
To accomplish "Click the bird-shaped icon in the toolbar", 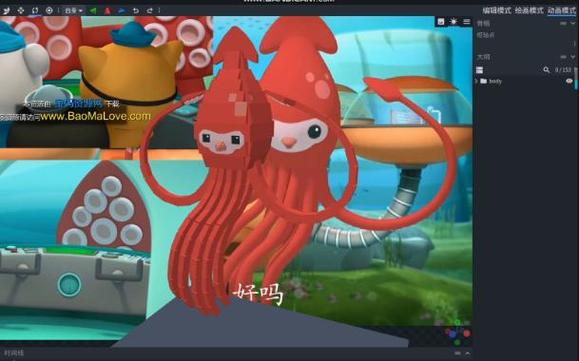I will coord(6,11).
